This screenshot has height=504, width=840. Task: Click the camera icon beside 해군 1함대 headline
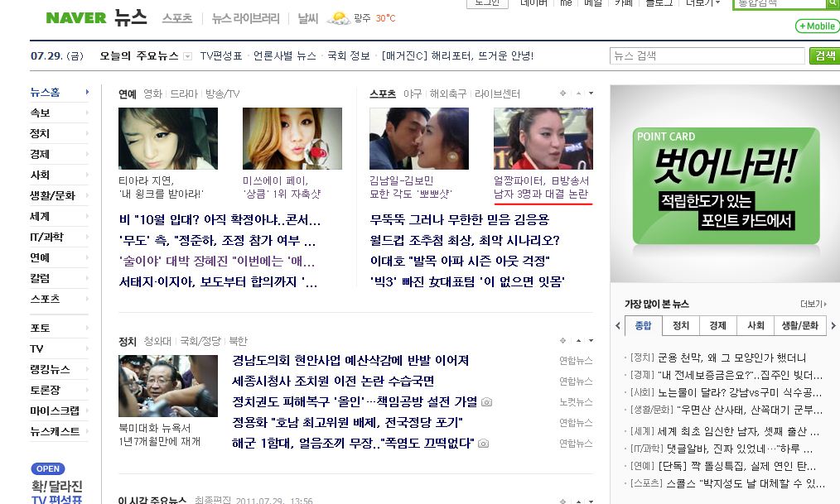pos(483,444)
